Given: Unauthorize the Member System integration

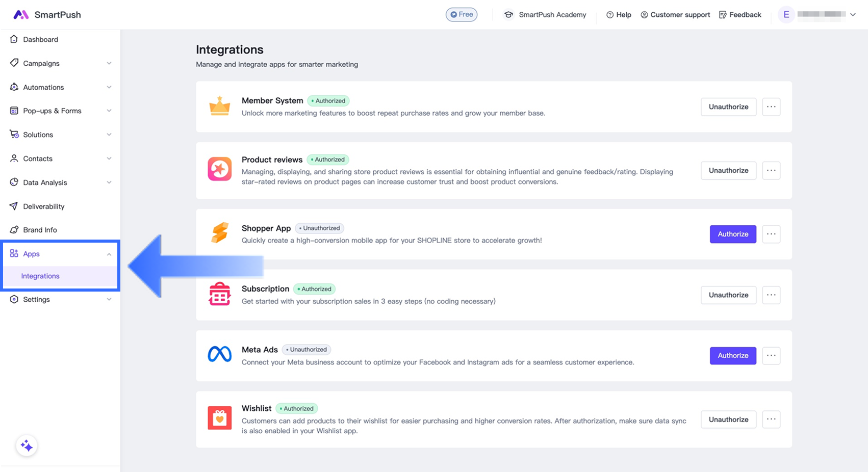Looking at the screenshot, I should point(728,107).
